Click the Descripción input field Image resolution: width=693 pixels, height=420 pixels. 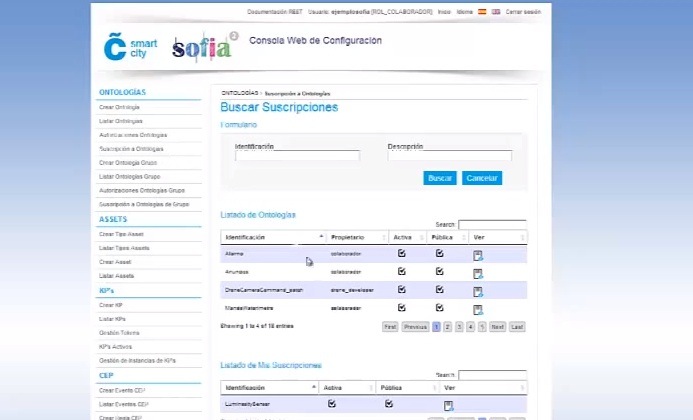tap(449, 156)
